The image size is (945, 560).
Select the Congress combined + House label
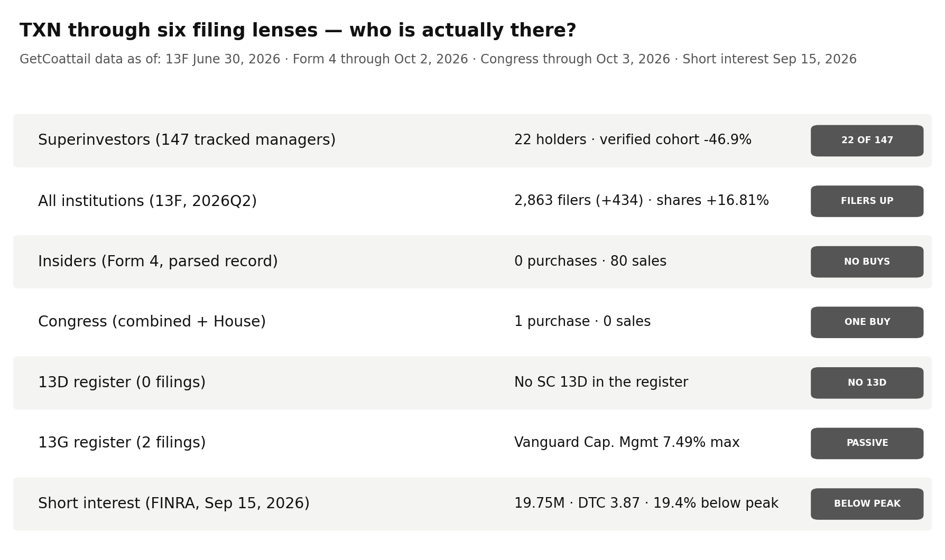pyautogui.click(x=152, y=322)
